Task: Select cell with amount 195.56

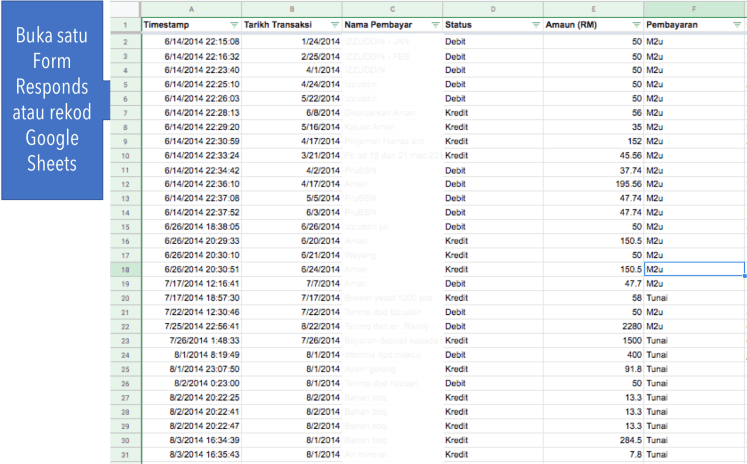Action: (x=592, y=184)
